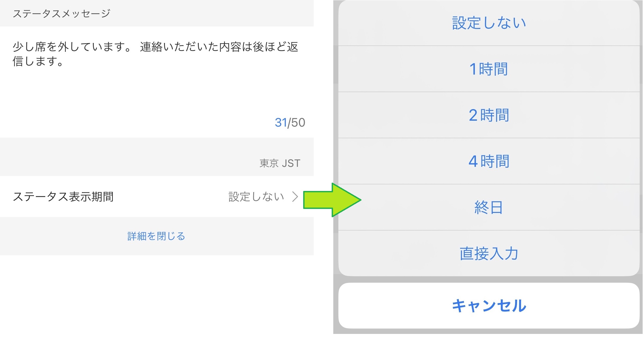The height and width of the screenshot is (339, 644).
Task: Place cursor after 信します。 in message
Action: pos(65,62)
